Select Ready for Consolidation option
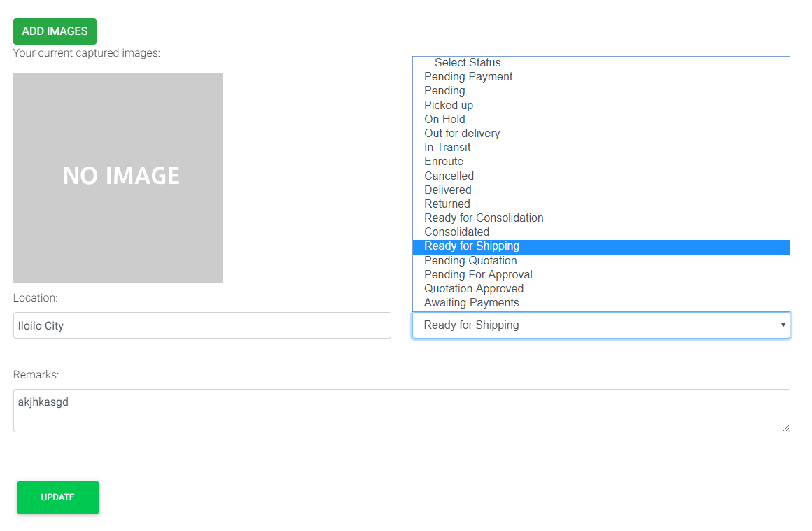This screenshot has width=812, height=531. (x=601, y=218)
